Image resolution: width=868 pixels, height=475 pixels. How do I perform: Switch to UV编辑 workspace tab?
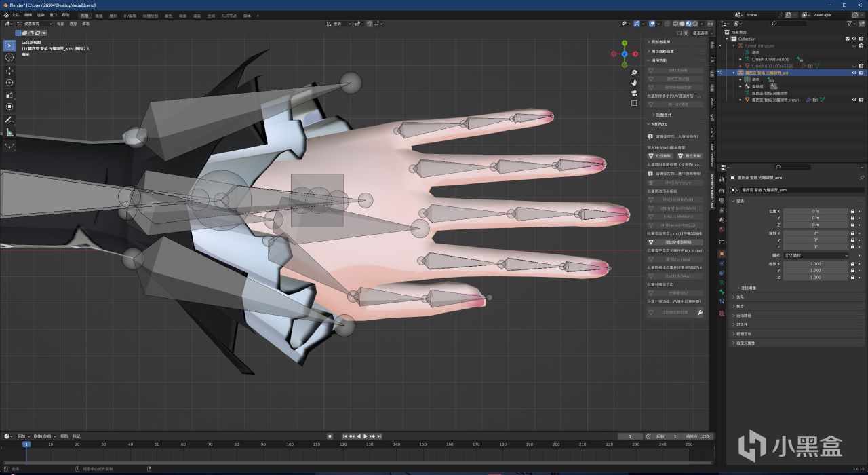[131, 15]
